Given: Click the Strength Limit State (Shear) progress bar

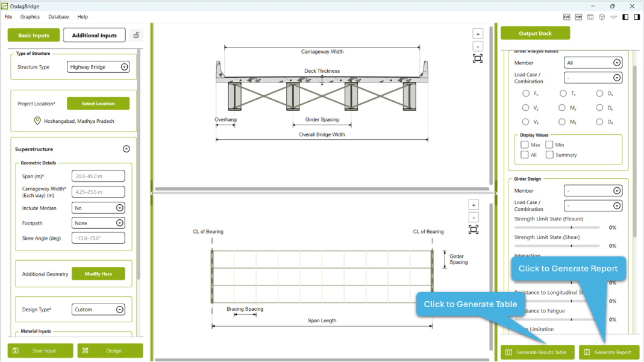Looking at the screenshot, I should click(557, 246).
